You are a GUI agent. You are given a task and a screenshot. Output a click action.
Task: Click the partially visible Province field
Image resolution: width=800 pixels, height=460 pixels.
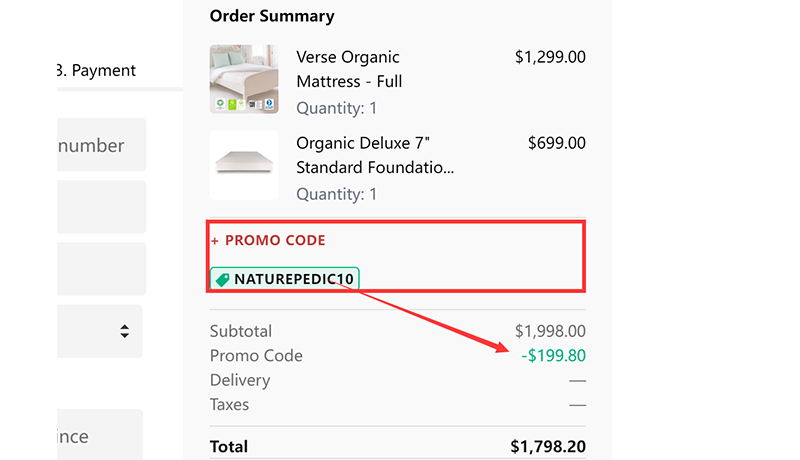[x=101, y=436]
